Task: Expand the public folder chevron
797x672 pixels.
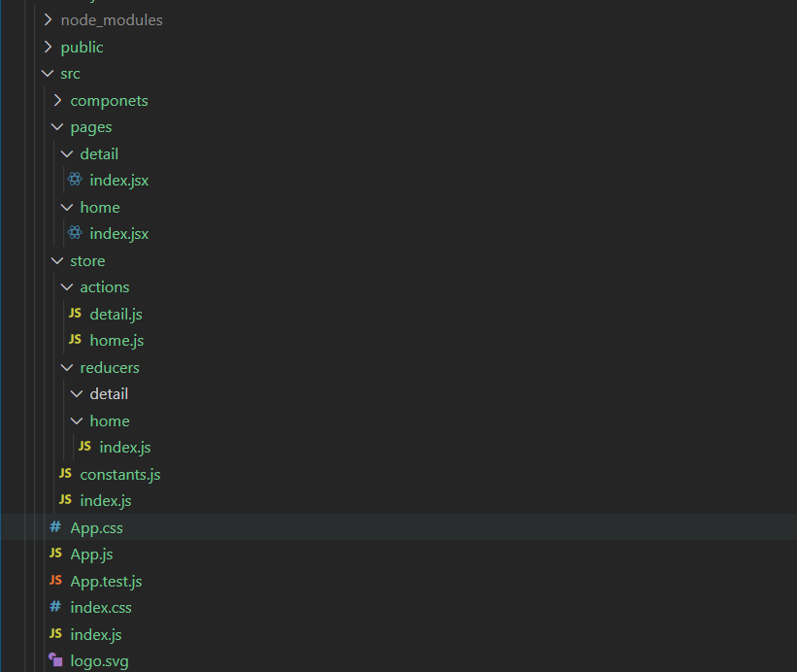Action: point(48,47)
